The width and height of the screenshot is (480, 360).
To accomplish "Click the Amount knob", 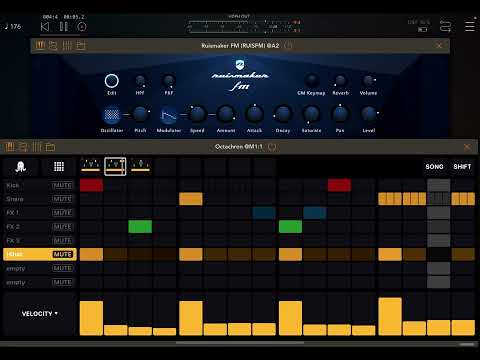I will coord(226,114).
